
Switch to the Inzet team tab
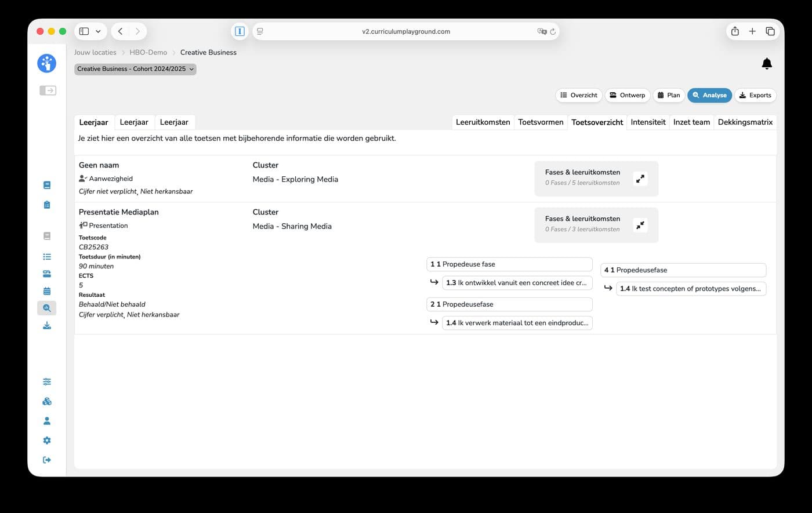(x=691, y=122)
